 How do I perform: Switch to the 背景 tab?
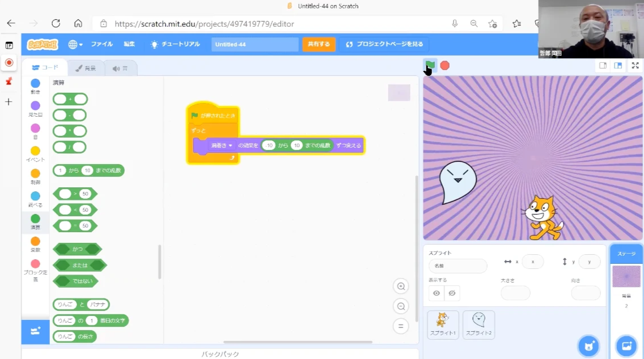(x=86, y=68)
